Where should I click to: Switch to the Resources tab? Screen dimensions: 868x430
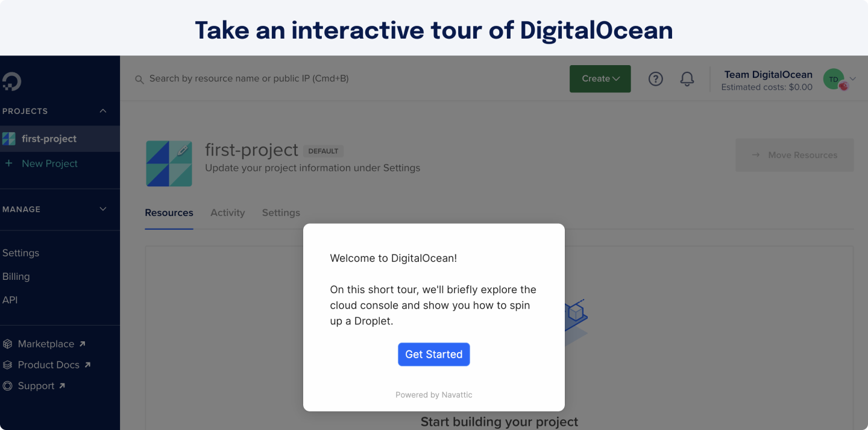(x=169, y=213)
